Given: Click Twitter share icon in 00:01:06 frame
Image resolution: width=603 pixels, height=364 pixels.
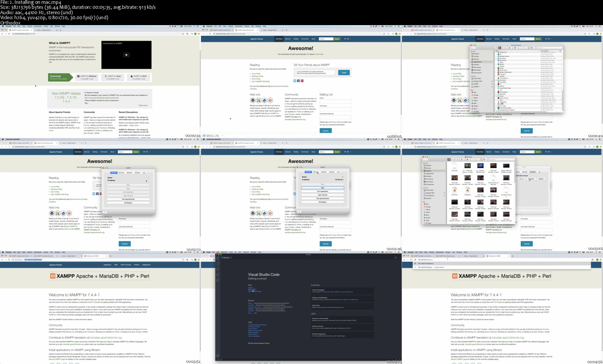Looking at the screenshot, I should tap(295, 81).
